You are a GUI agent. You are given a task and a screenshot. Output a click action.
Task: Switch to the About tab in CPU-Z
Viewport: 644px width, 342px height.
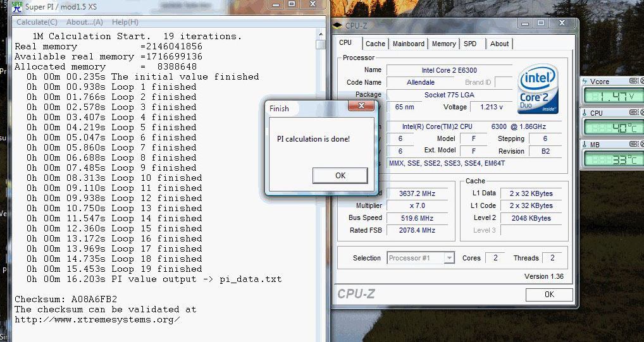tap(499, 44)
